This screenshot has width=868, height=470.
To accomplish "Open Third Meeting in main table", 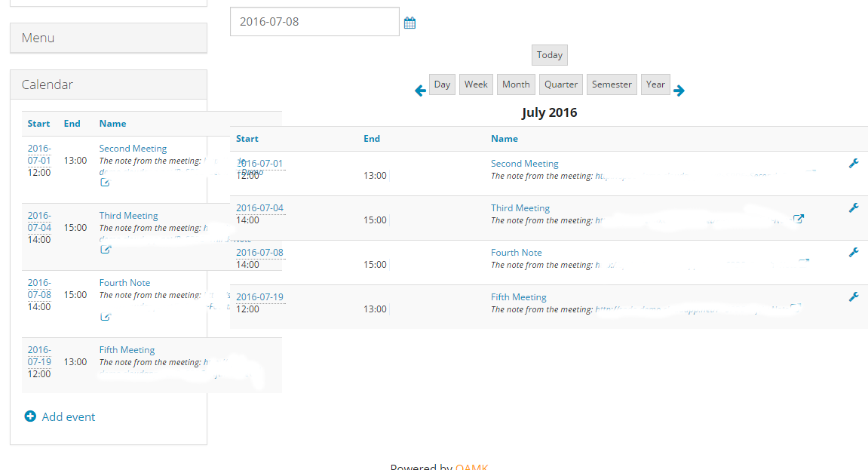I will pos(520,207).
